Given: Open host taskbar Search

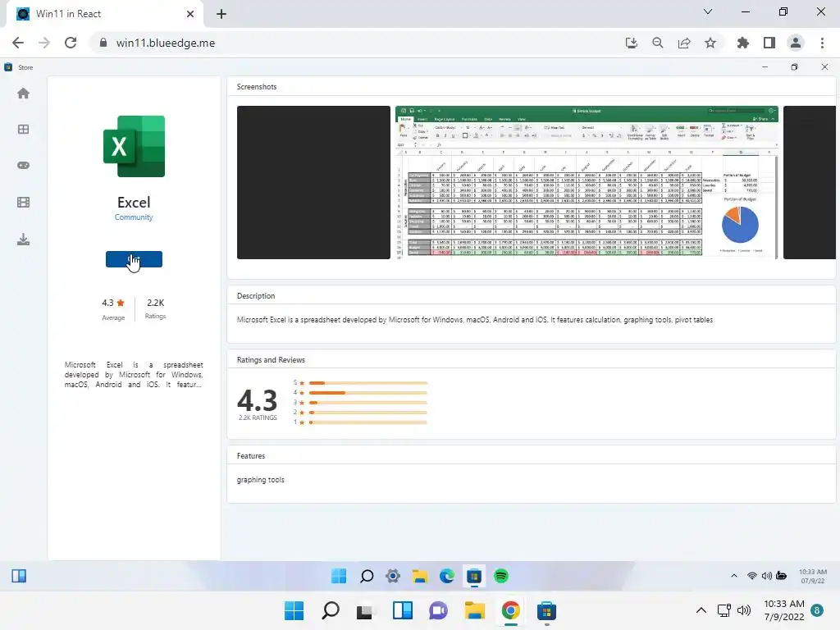Looking at the screenshot, I should pos(331,610).
